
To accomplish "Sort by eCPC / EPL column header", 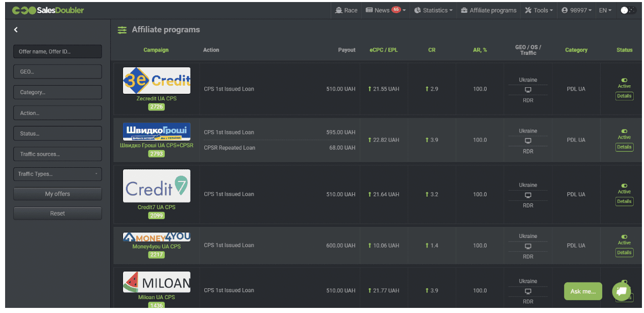I will pos(383,50).
